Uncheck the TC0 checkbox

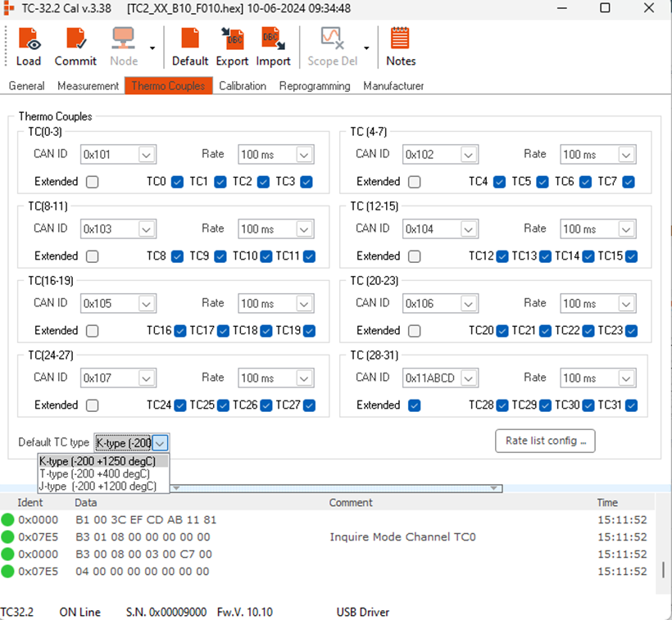177,182
